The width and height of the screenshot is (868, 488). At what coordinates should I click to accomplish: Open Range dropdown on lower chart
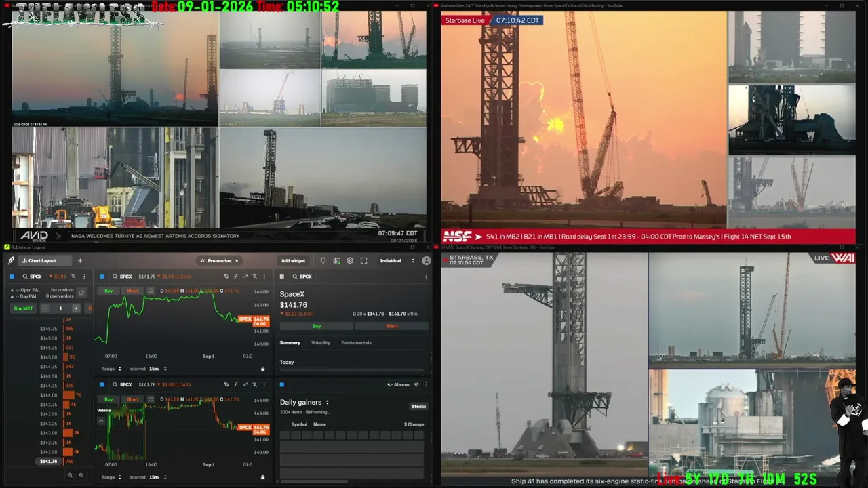click(x=111, y=477)
